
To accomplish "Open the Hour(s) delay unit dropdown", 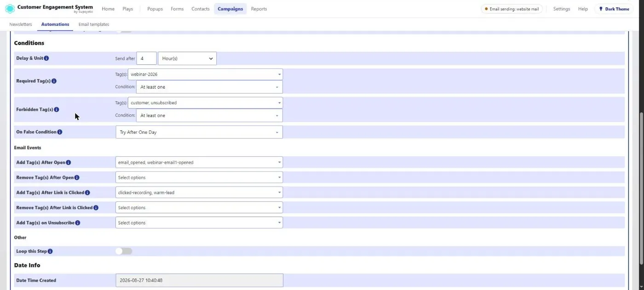I will (187, 58).
